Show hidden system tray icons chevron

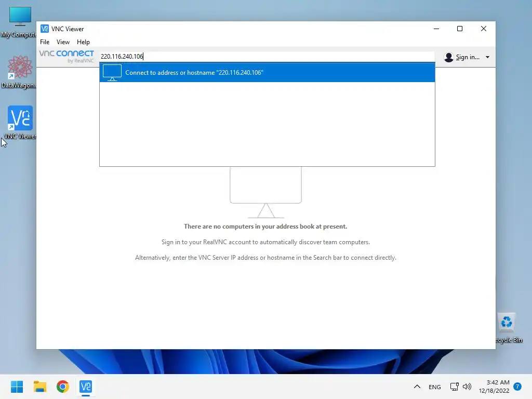click(x=417, y=387)
